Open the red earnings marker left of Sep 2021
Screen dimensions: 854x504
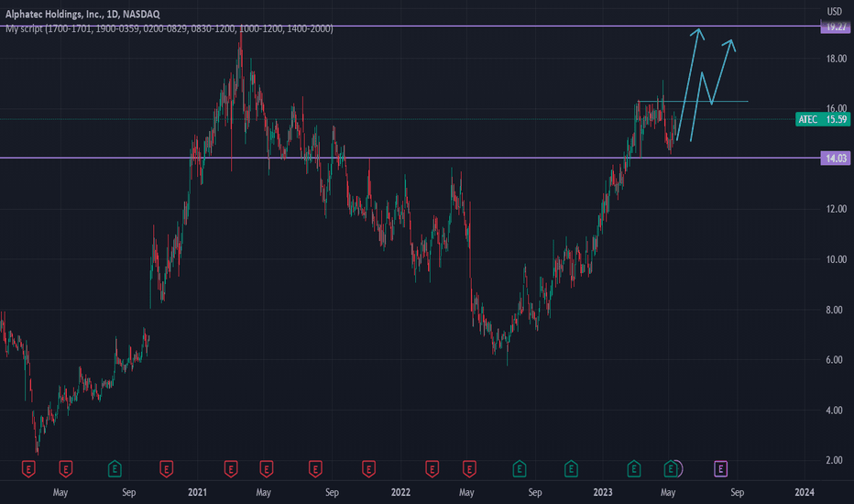click(315, 468)
